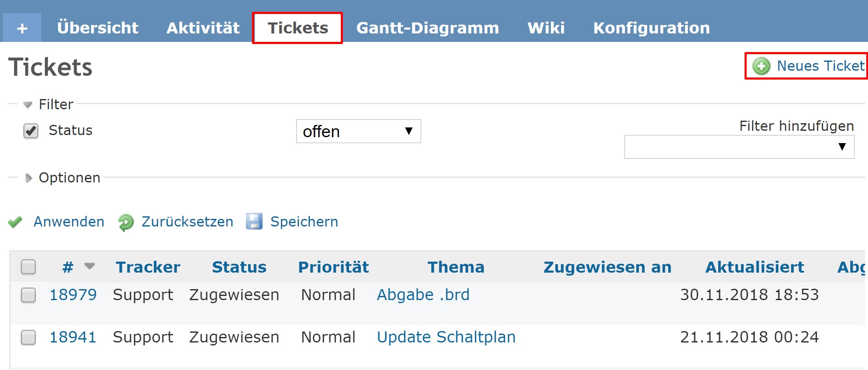Select checkbox for ticket 18941
The width and height of the screenshot is (868, 370).
[x=28, y=337]
